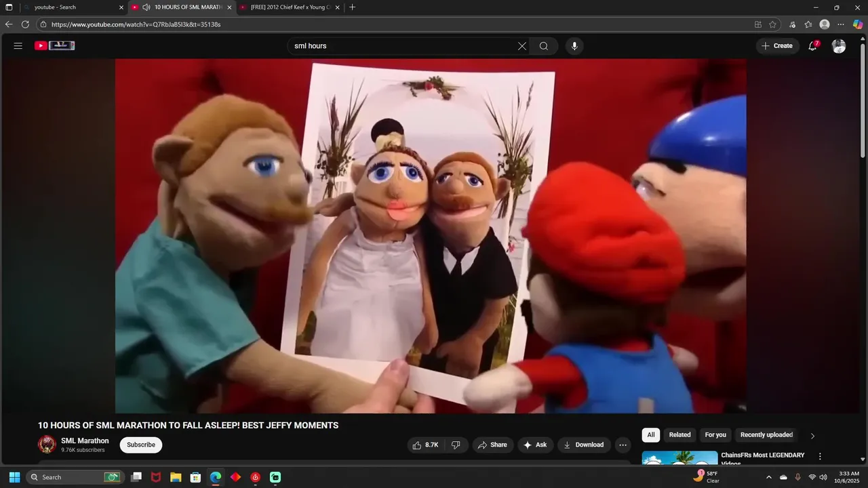
Task: Open 'ChainsFRs Most LEGENDARY' video title
Action: coord(763,459)
